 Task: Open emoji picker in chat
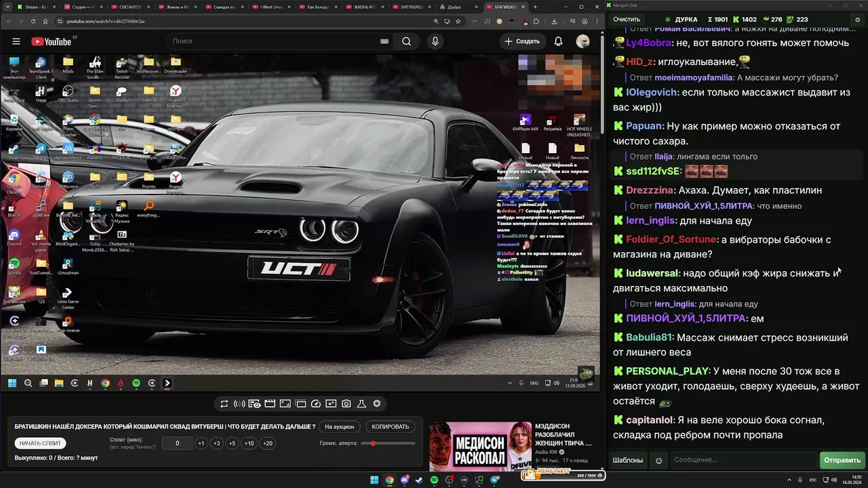pyautogui.click(x=658, y=461)
